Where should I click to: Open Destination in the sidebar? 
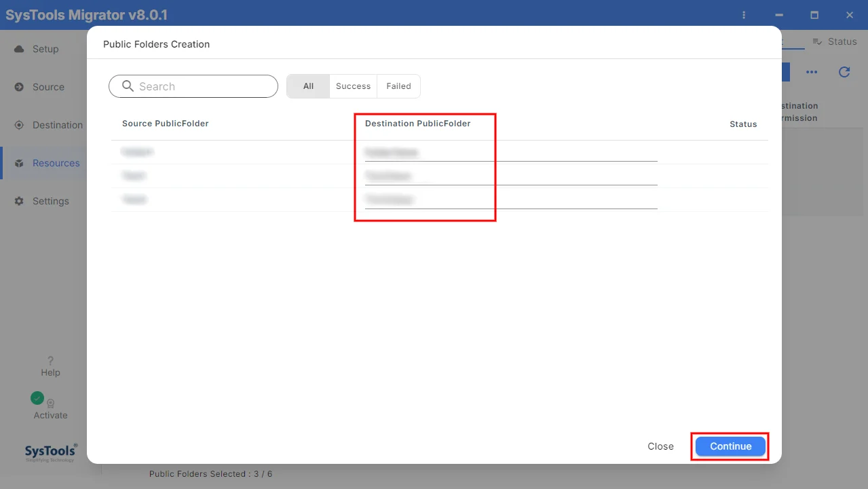click(x=43, y=125)
